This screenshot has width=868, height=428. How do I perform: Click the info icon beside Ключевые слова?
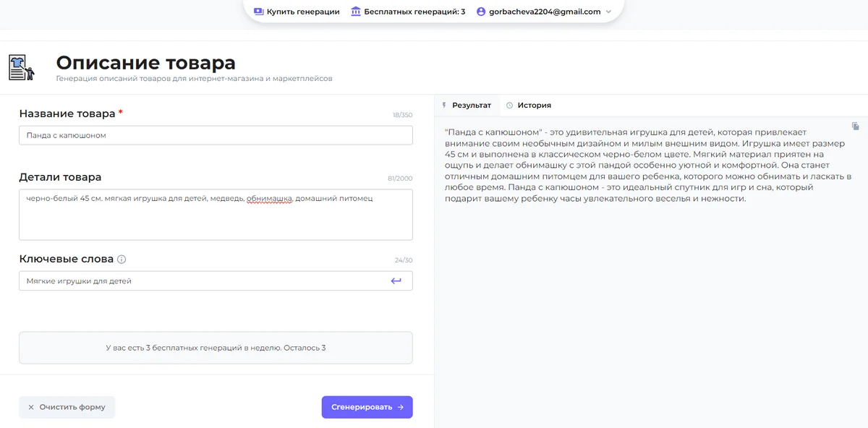122,260
